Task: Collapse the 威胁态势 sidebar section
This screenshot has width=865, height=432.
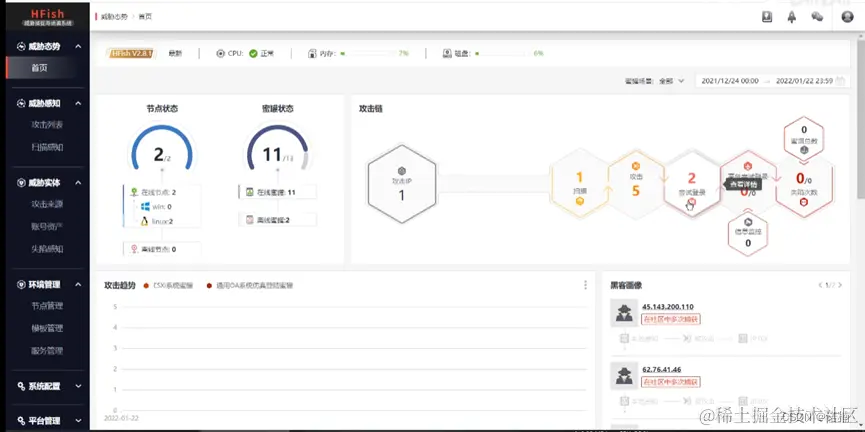Action: (78, 46)
